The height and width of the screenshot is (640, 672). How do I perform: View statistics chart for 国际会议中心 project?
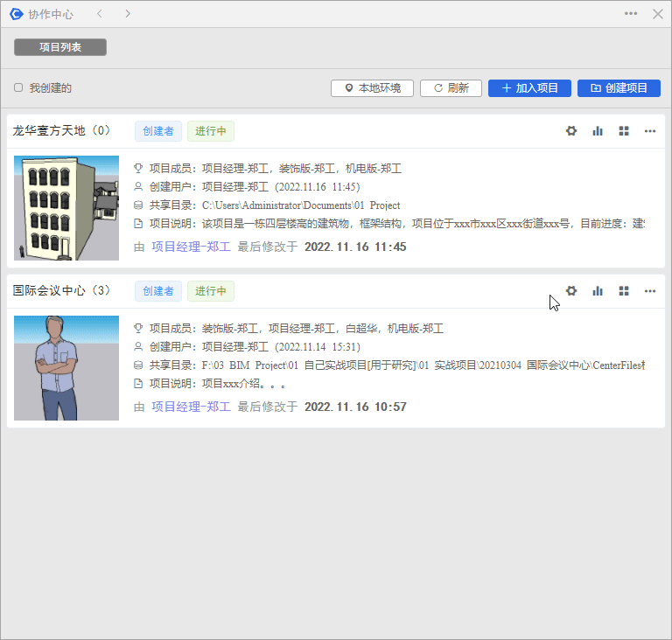coord(598,291)
